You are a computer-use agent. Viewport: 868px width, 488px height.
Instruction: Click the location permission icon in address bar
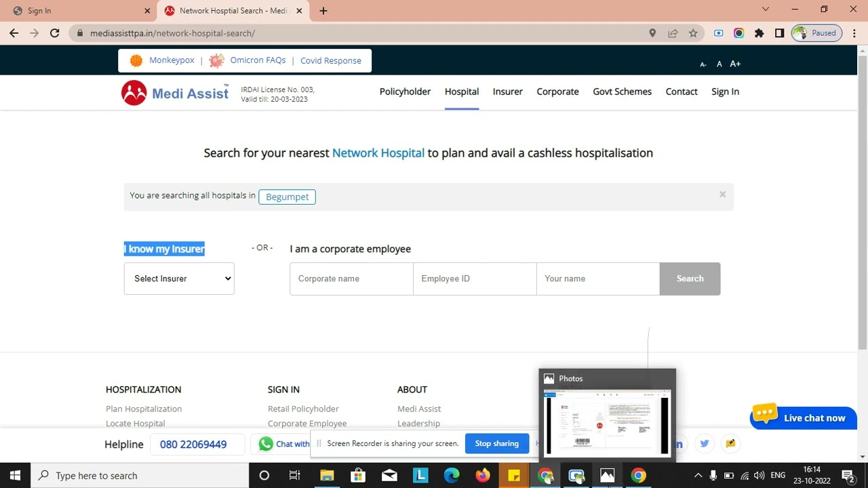[x=652, y=33]
